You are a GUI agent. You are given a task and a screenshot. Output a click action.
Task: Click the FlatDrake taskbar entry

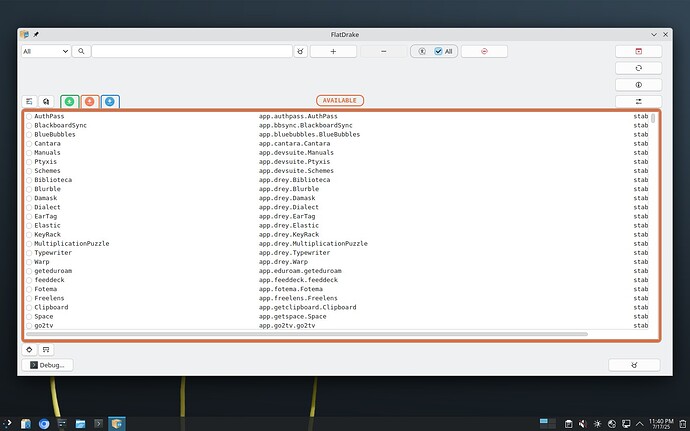[x=117, y=424]
